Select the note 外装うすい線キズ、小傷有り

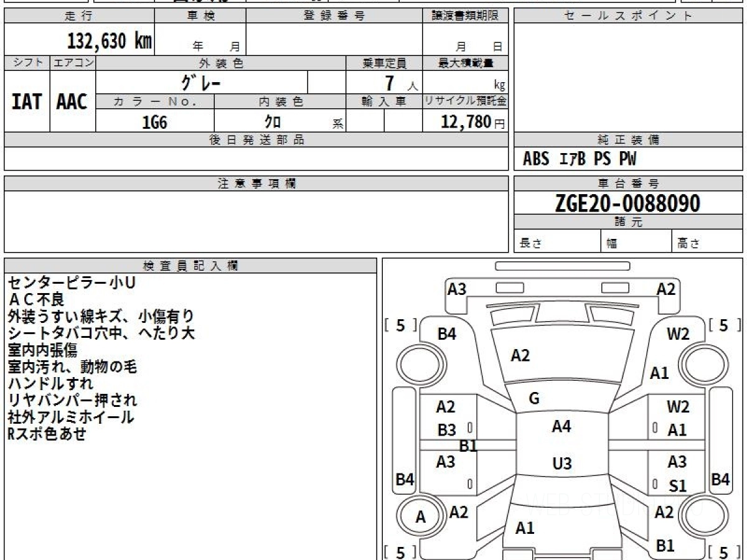(101, 317)
